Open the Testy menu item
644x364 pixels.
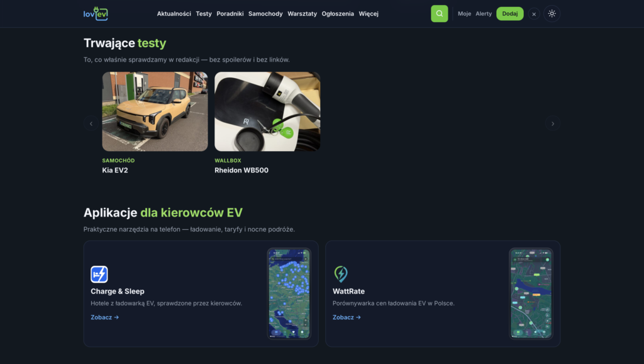204,14
